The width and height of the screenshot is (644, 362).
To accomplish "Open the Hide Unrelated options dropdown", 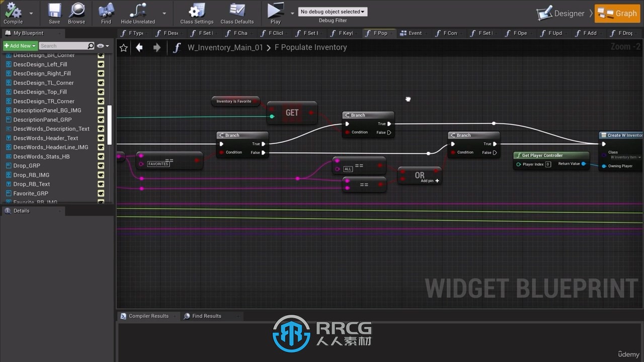I will [x=164, y=14].
